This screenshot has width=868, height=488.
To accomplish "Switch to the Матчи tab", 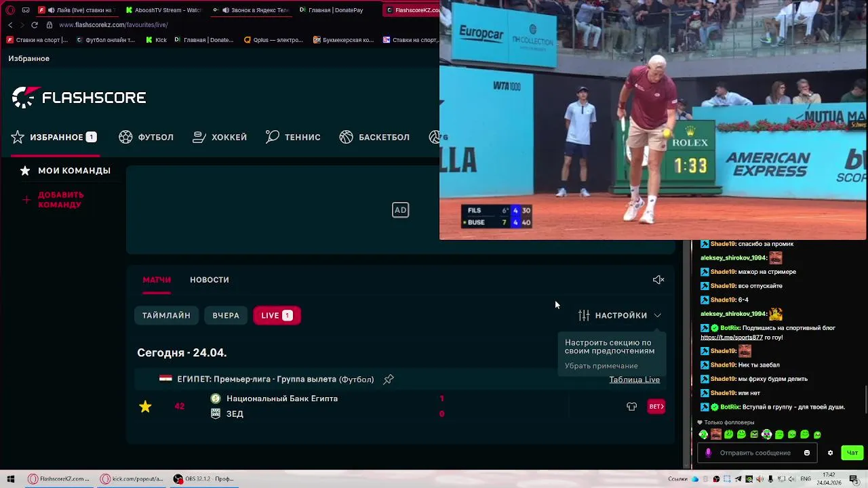I will pos(157,280).
